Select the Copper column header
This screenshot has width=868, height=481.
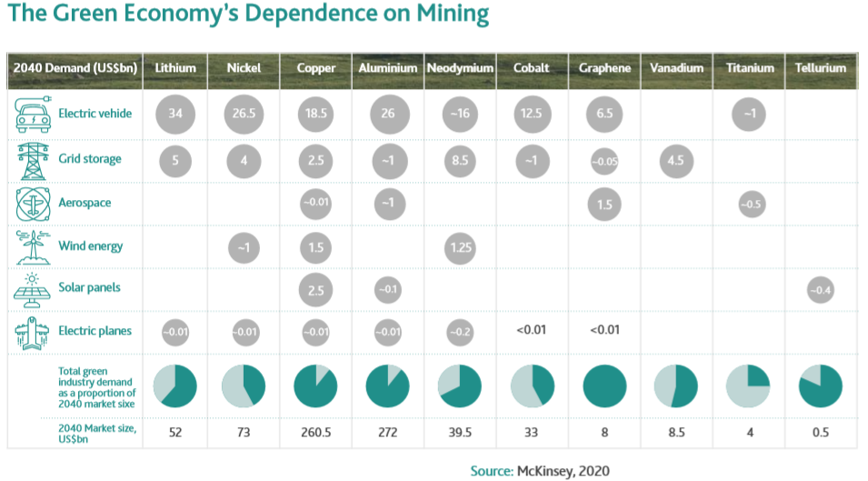click(316, 68)
